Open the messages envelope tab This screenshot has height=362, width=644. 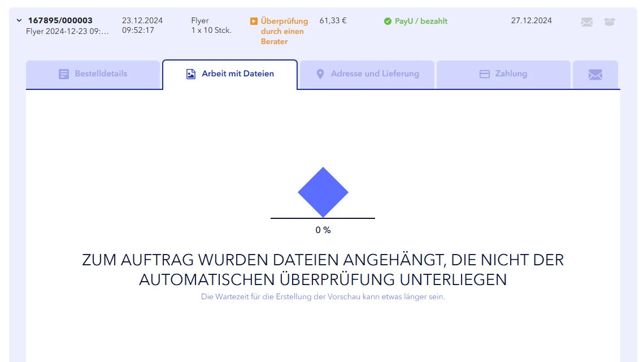coord(595,75)
